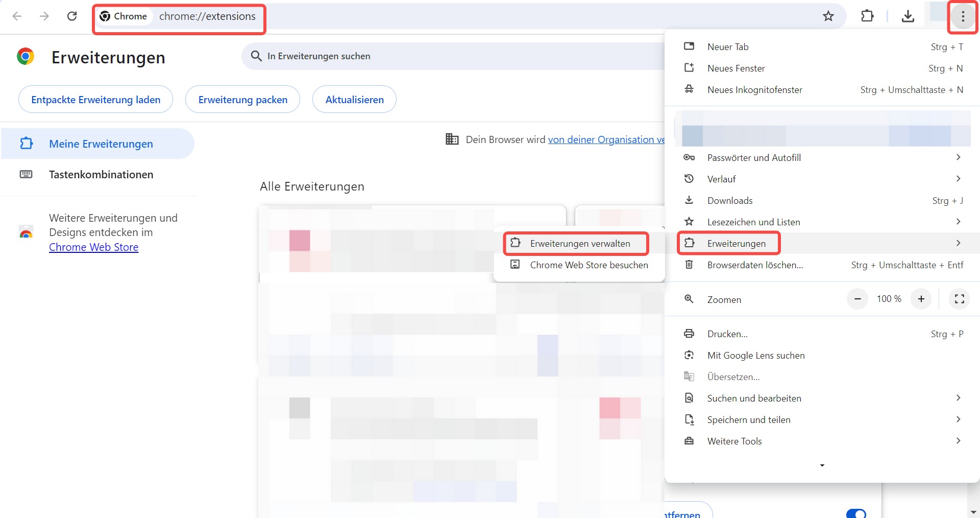Choose Drucken... from the Chrome menu

(822, 334)
